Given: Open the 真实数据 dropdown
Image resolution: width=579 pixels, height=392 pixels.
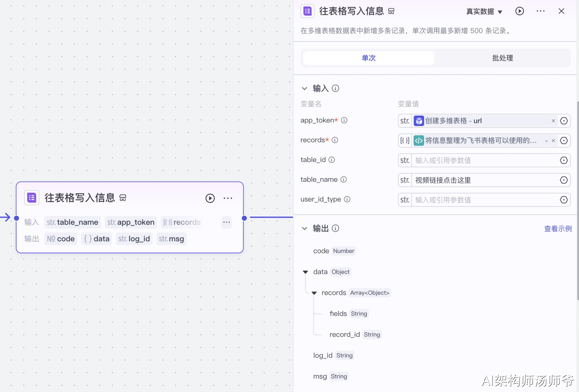Looking at the screenshot, I should tap(484, 12).
